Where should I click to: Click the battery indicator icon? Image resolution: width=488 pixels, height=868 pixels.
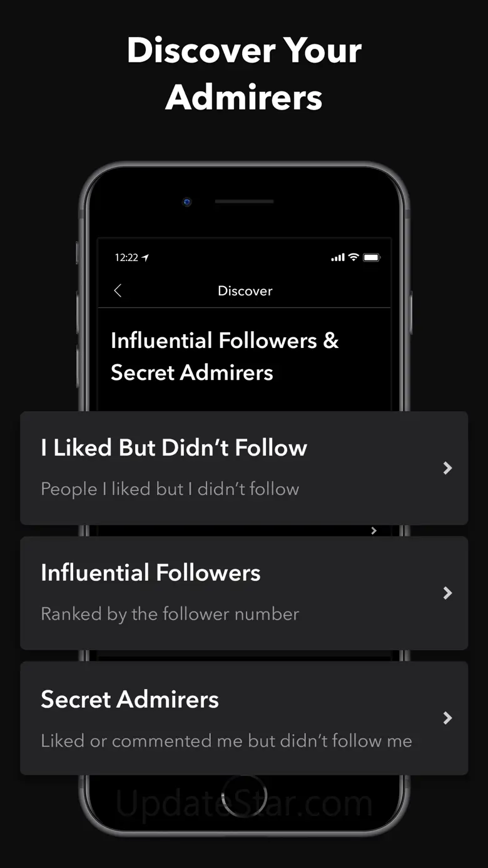coord(372,257)
